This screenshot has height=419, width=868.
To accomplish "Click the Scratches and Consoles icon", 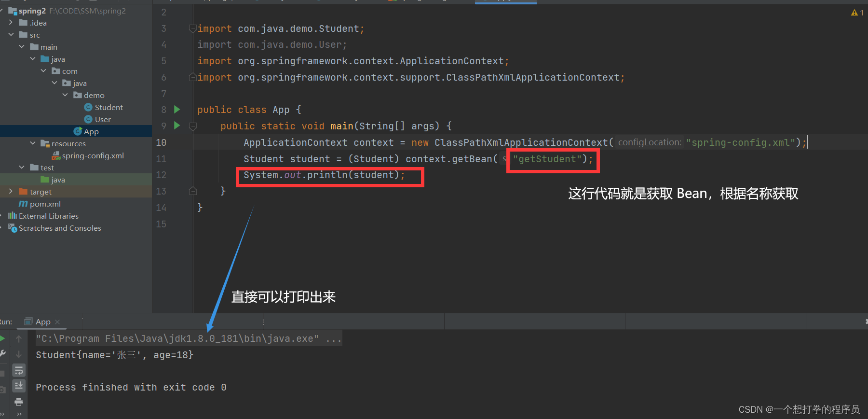I will pyautogui.click(x=13, y=228).
